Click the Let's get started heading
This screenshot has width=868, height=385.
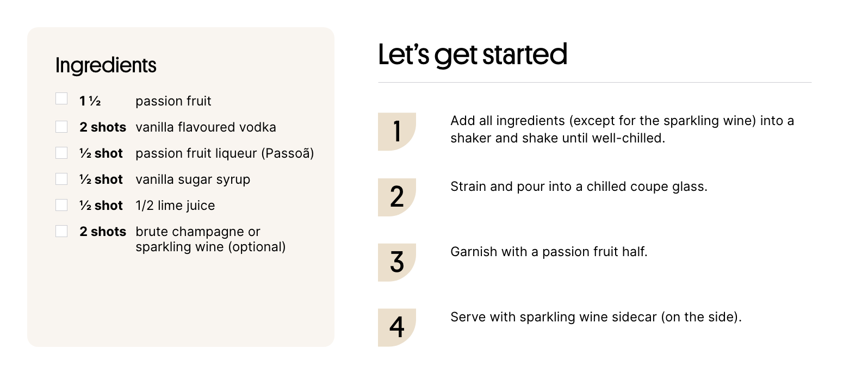[x=473, y=55]
